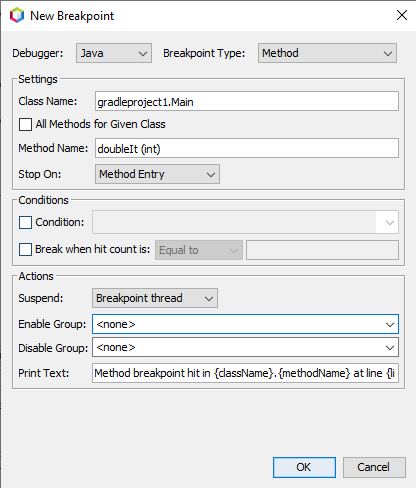The width and height of the screenshot is (416, 488).
Task: Click the Cancel button
Action: 374,467
